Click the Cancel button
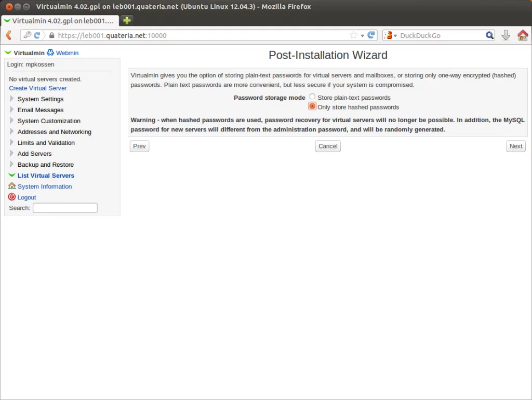 coord(328,146)
